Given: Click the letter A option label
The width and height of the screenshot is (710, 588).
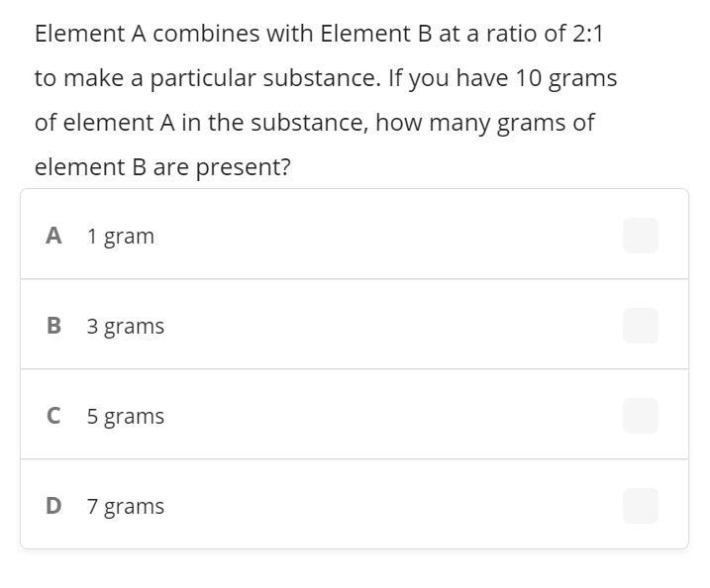Looking at the screenshot, I should pos(53,236).
